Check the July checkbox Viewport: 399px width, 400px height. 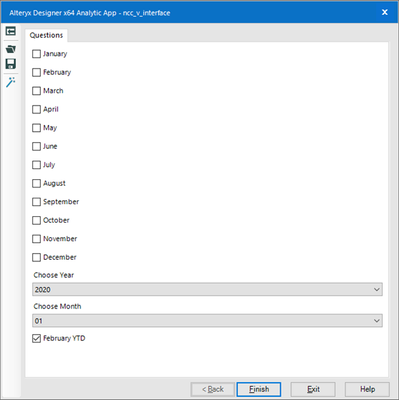pos(36,165)
